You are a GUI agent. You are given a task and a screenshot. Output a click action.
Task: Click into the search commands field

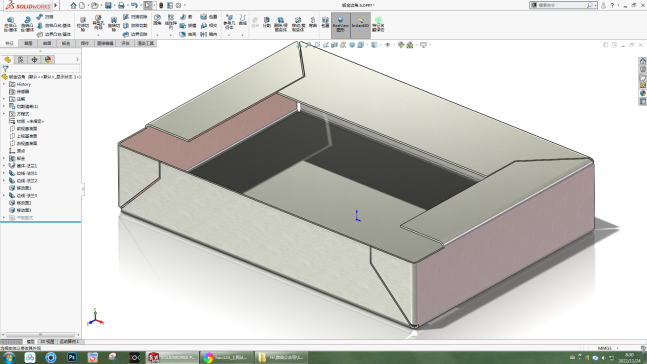[x=562, y=5]
